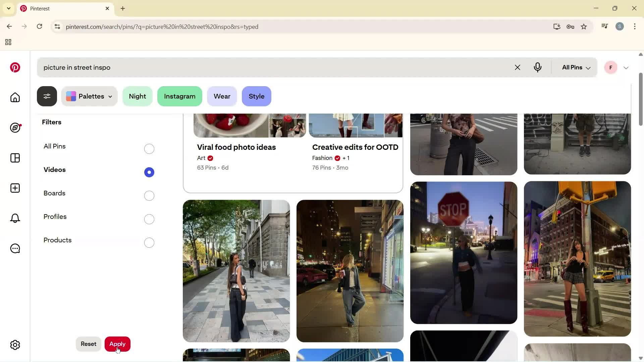644x362 pixels.
Task: Open the Pinterest home feed
Action: (x=15, y=98)
